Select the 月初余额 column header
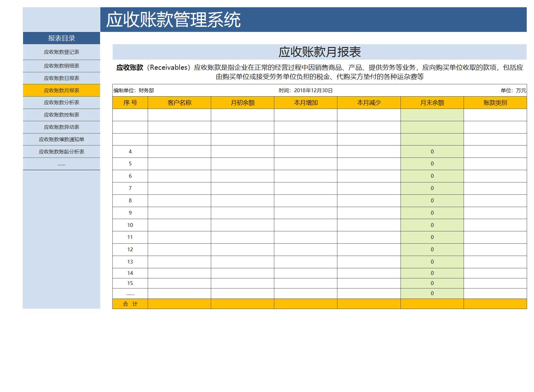The width and height of the screenshot is (534, 392). (x=243, y=103)
